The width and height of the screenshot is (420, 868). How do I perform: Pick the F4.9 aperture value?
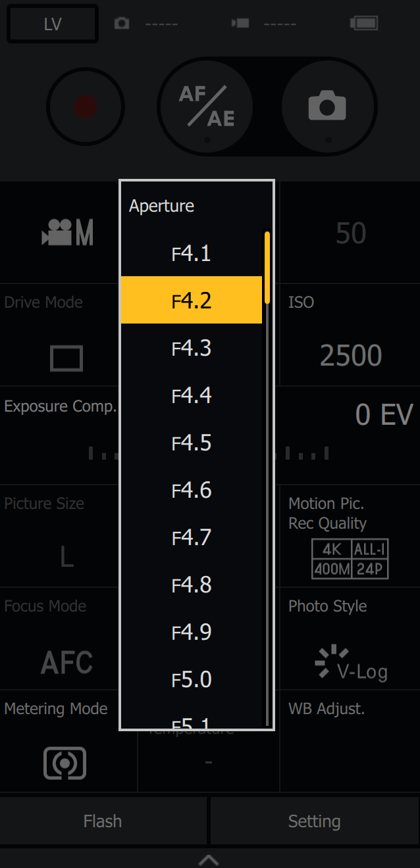[x=192, y=632]
